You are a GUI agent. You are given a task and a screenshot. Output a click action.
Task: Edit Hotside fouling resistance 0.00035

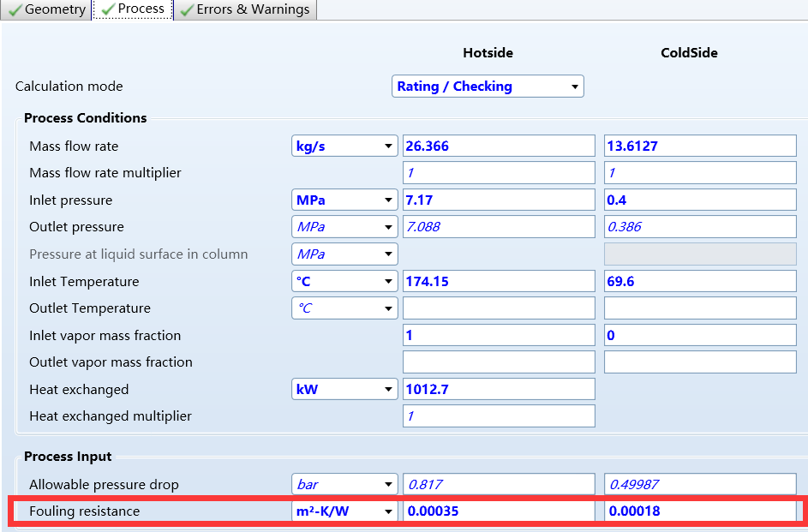pos(499,511)
